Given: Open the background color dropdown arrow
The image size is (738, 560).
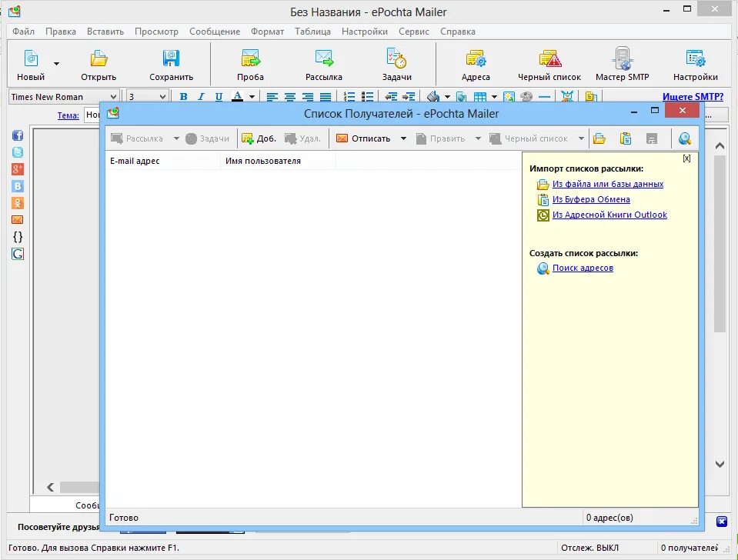Looking at the screenshot, I should tap(447, 97).
